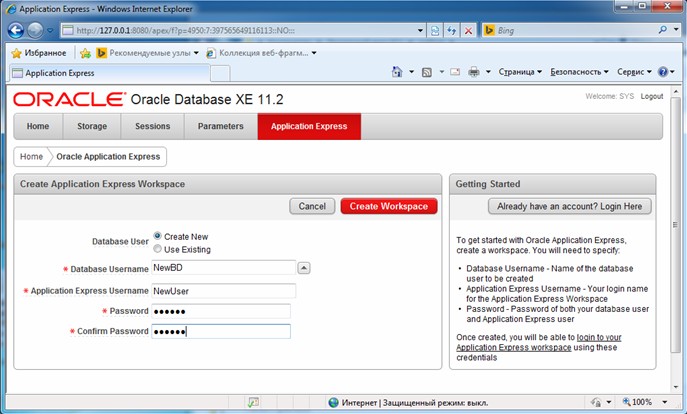Open the Database Username popup list arrow
Image resolution: width=687 pixels, height=414 pixels.
304,268
